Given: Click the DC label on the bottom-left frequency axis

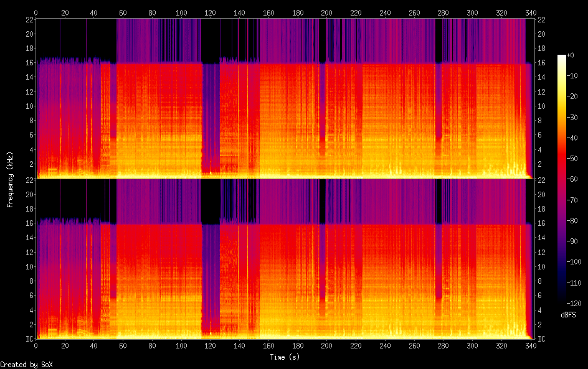Looking at the screenshot, I should point(28,339).
